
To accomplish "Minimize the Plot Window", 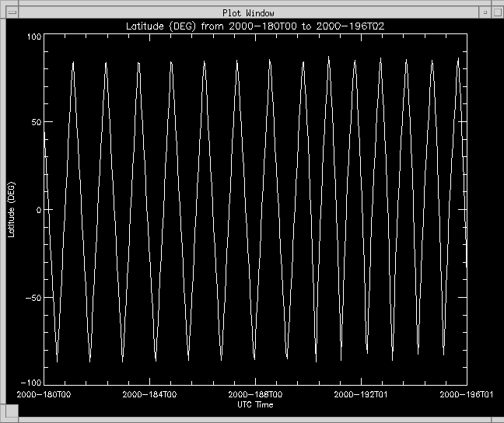I will coord(484,12).
